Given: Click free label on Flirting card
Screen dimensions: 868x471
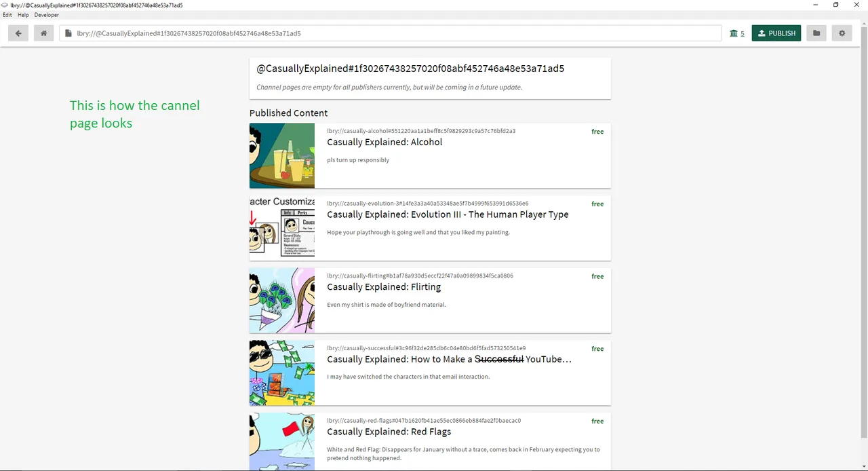Looking at the screenshot, I should tap(597, 276).
